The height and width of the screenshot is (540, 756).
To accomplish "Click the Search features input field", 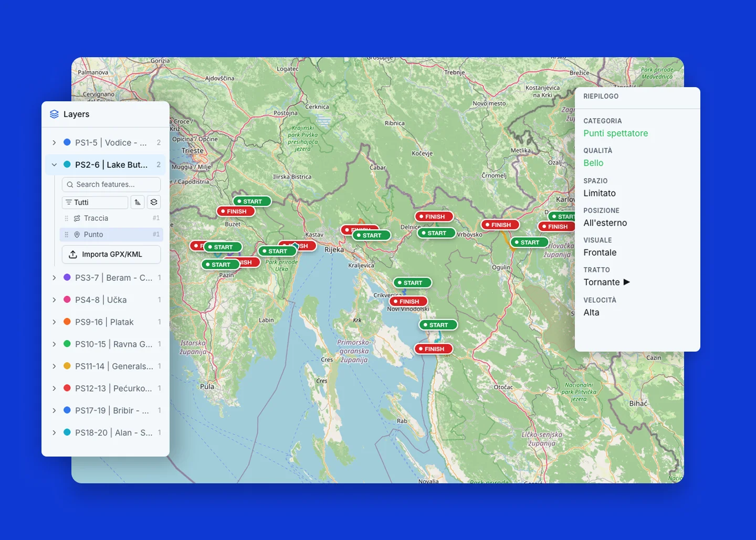I will click(x=111, y=184).
